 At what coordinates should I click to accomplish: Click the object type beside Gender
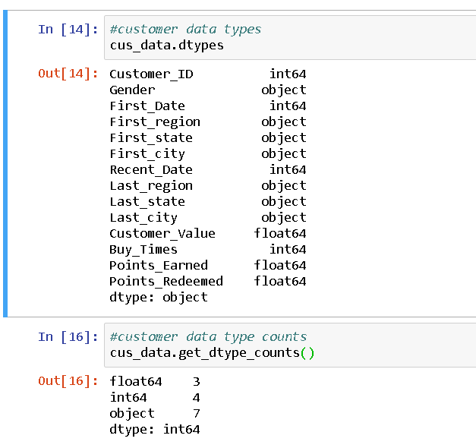pyautogui.click(x=284, y=90)
